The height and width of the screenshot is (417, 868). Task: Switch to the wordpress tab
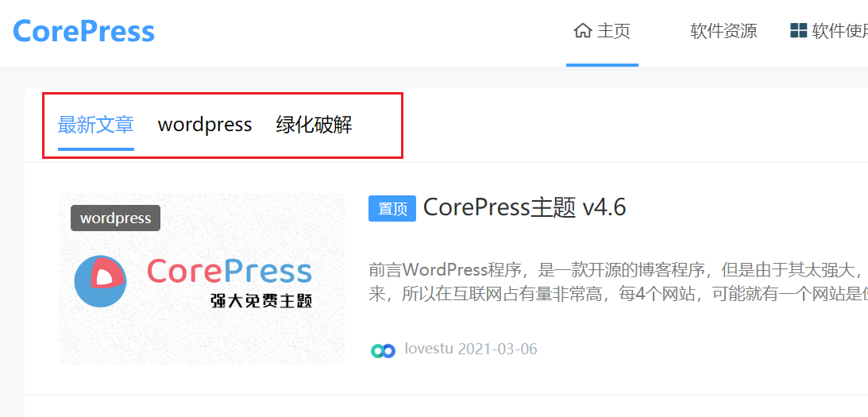point(205,125)
